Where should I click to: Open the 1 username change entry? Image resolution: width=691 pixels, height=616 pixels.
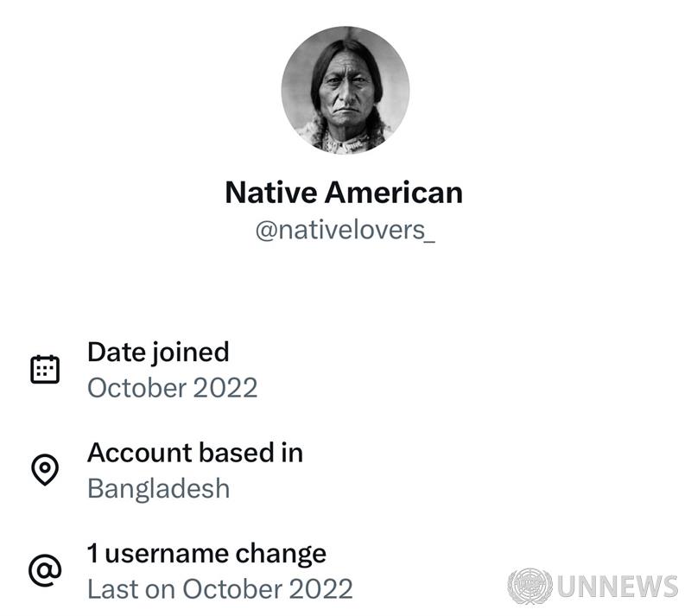point(206,553)
